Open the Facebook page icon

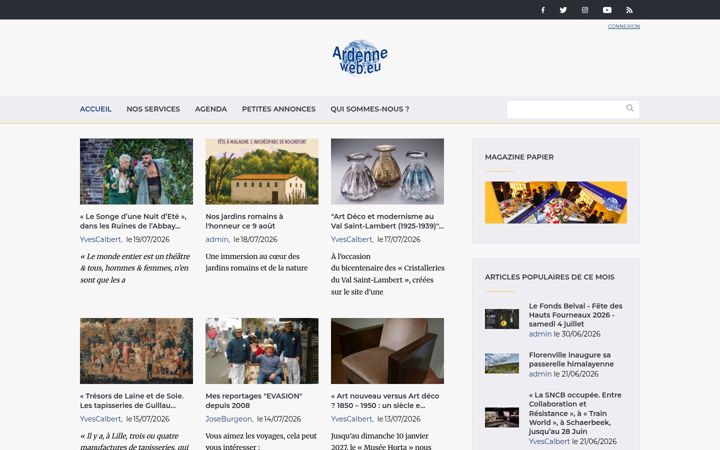[543, 10]
